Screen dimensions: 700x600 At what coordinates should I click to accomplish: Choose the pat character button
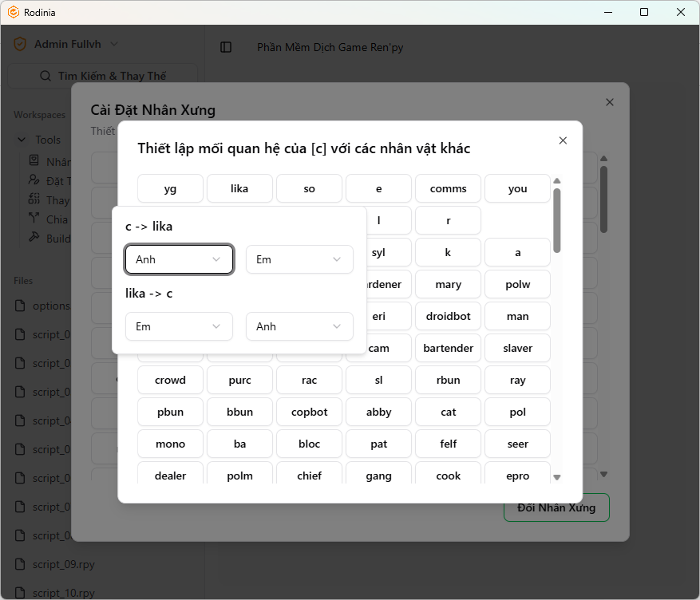378,444
